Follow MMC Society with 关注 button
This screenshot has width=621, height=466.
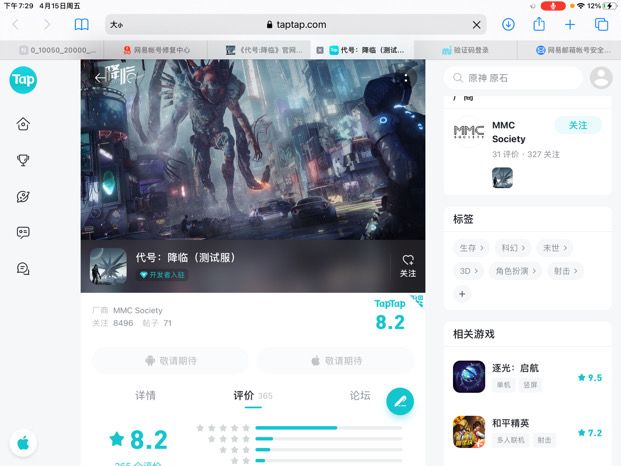point(578,126)
